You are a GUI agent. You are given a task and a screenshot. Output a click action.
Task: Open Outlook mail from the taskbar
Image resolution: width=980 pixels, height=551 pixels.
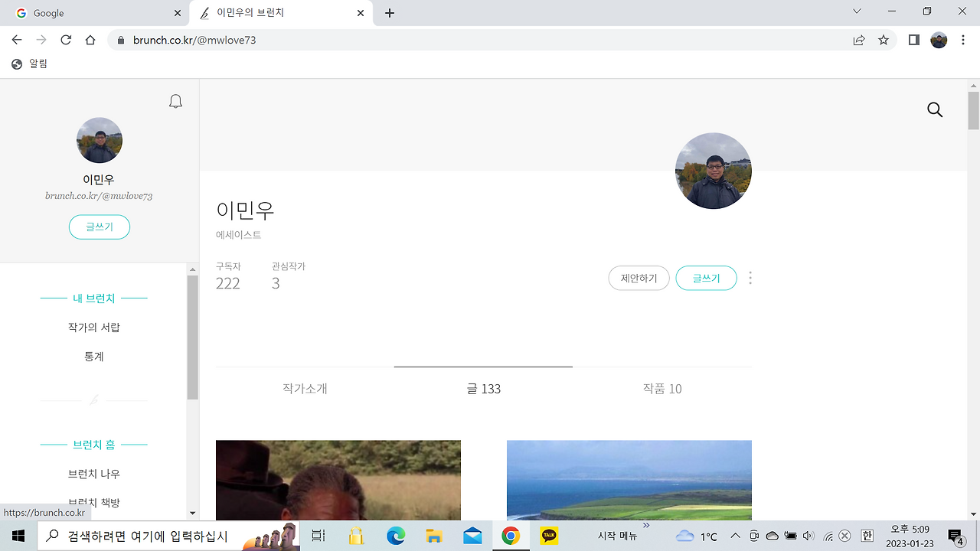point(472,536)
